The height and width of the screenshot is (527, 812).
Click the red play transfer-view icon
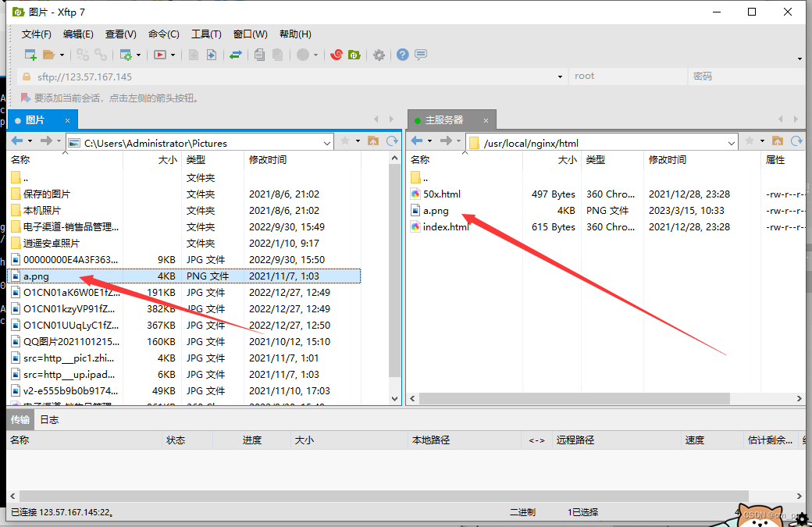(x=160, y=55)
